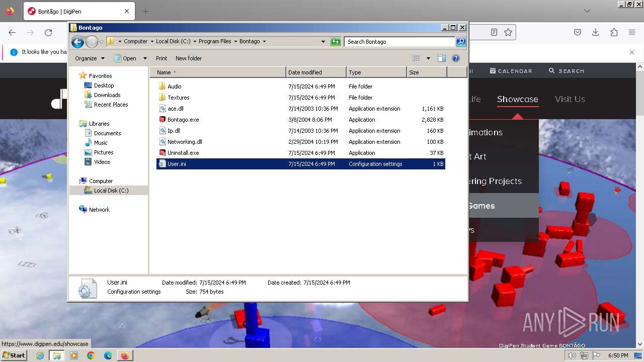The height and width of the screenshot is (362, 644).
Task: Open Chrome from the taskbar
Action: click(91, 355)
